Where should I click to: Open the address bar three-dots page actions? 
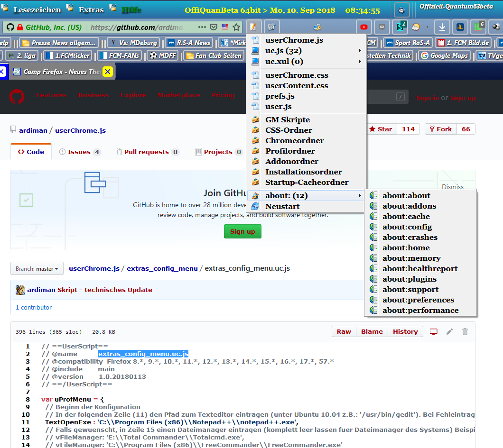(202, 27)
